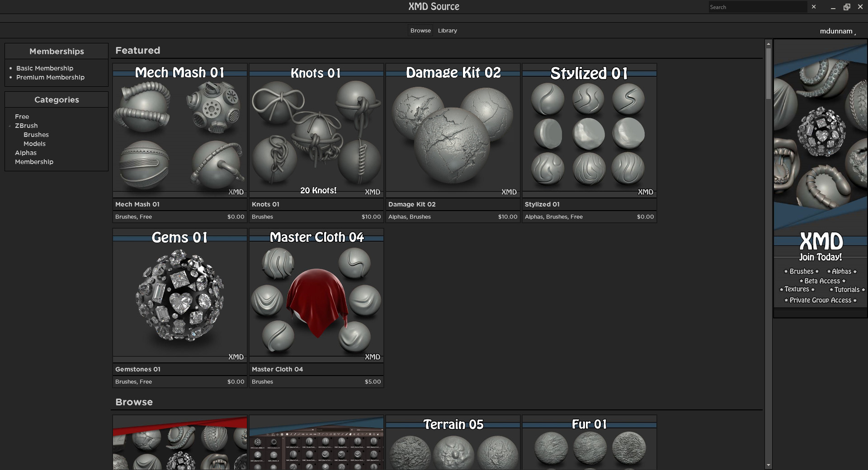This screenshot has width=868, height=470.
Task: Click the Knots 01 $10.00 price
Action: pyautogui.click(x=371, y=217)
